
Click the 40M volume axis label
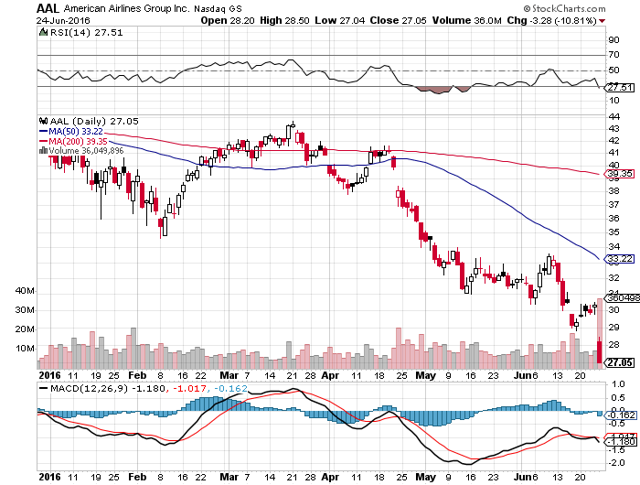[x=24, y=291]
